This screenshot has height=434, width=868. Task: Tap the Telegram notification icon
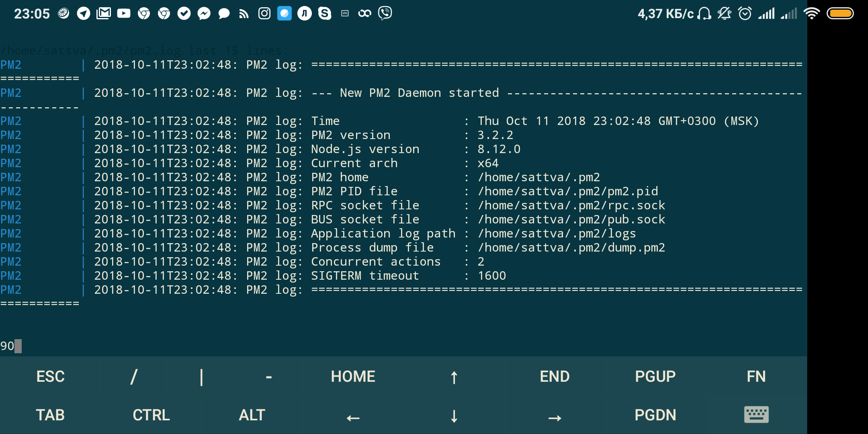(x=84, y=14)
